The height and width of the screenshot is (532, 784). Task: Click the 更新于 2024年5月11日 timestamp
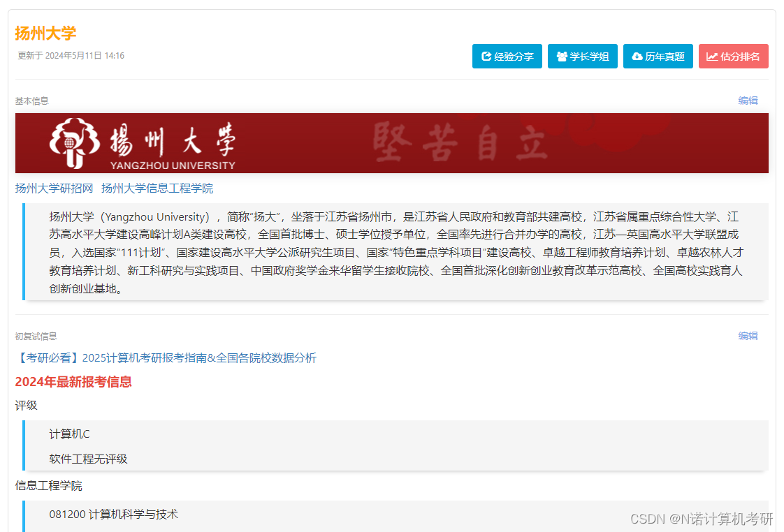(x=71, y=55)
